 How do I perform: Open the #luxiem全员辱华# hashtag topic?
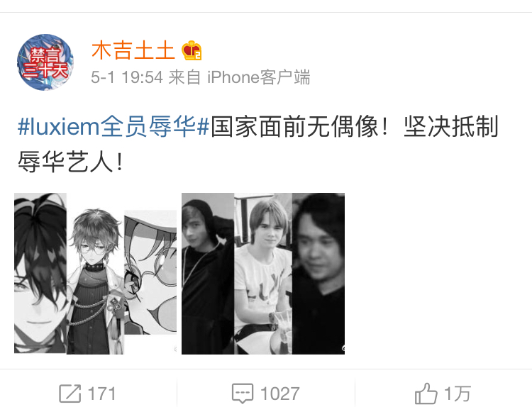(x=113, y=126)
